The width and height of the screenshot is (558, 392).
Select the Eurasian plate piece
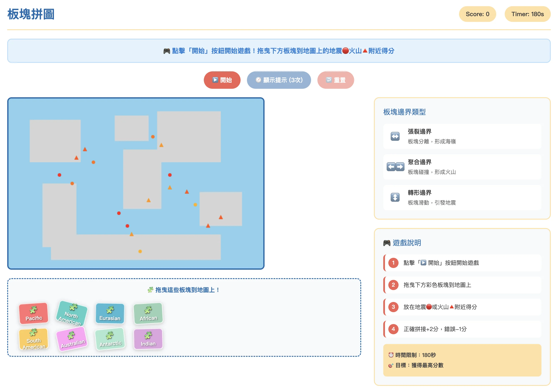tap(110, 313)
